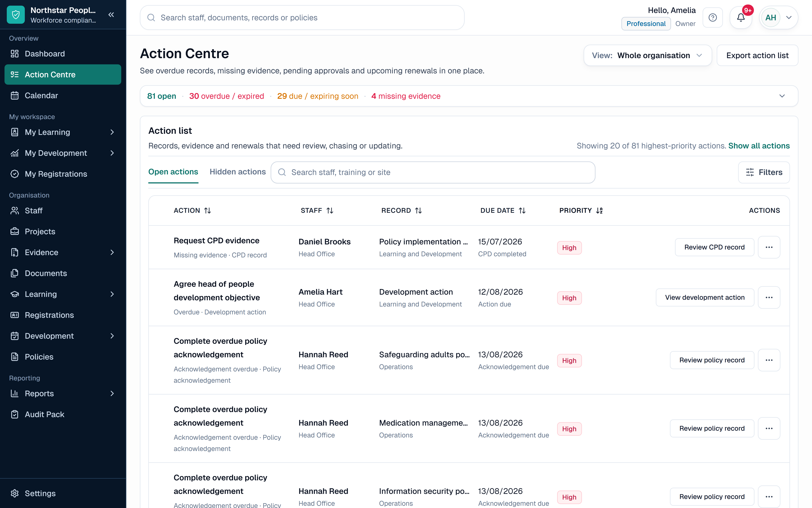Open the Calendar page

[63, 95]
